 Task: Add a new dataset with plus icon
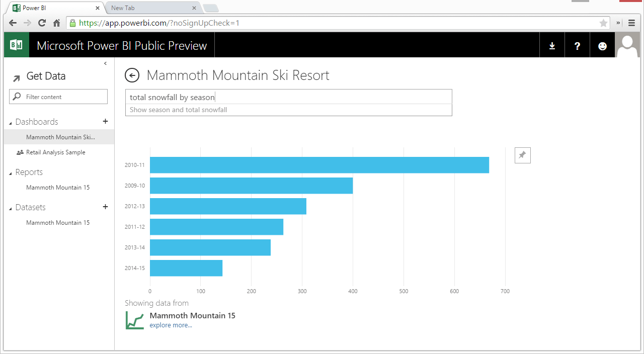105,207
